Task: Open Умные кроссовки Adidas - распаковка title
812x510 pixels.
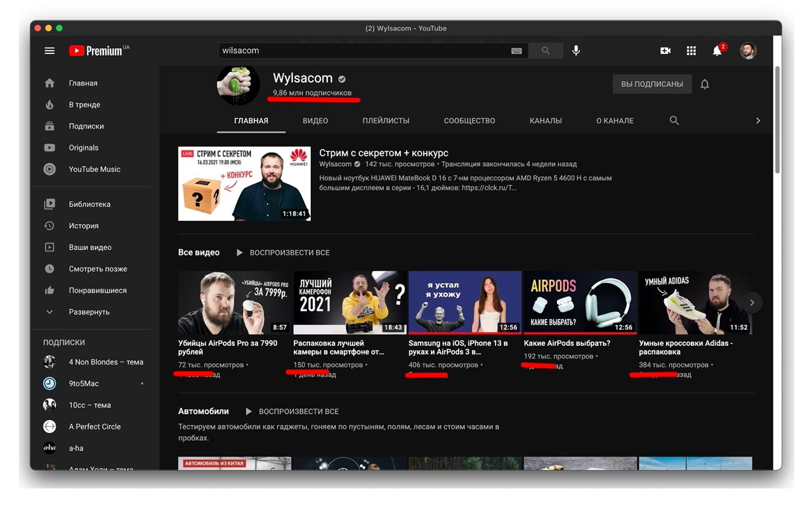Action: [x=686, y=348]
